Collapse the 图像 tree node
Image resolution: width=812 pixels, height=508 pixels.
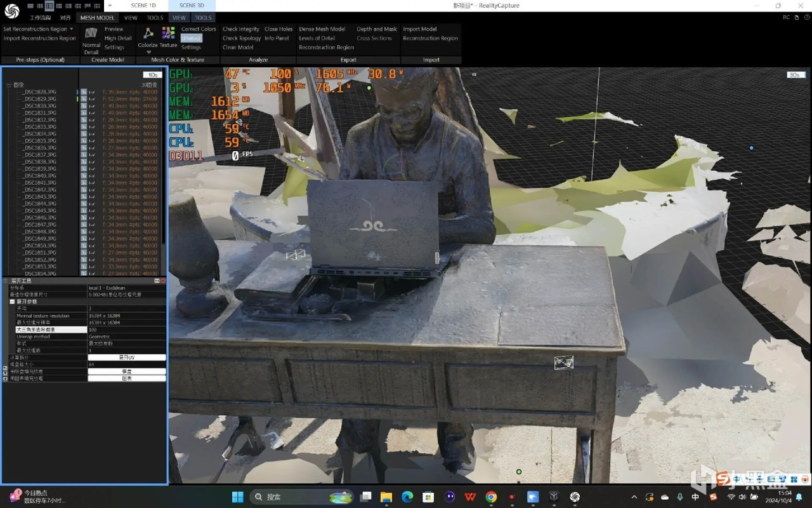pos(8,84)
